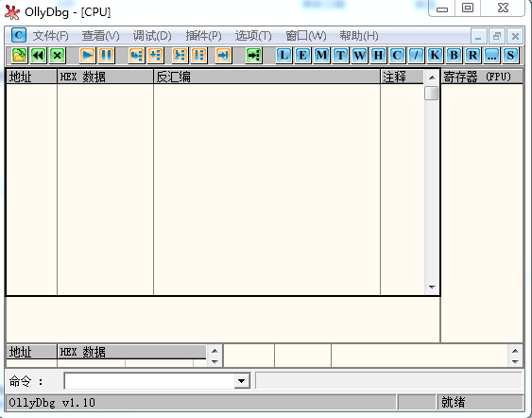Click the 地址 header in dump pane

32,352
